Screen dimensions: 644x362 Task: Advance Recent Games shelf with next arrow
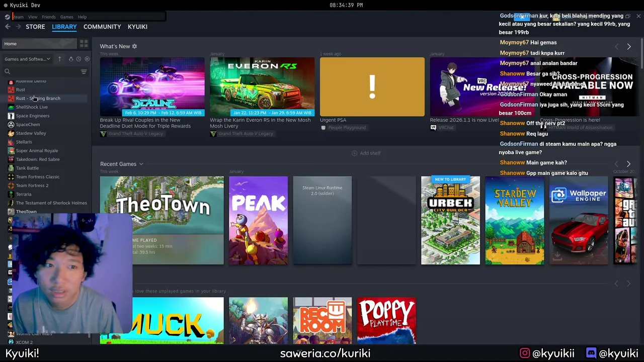pos(628,164)
